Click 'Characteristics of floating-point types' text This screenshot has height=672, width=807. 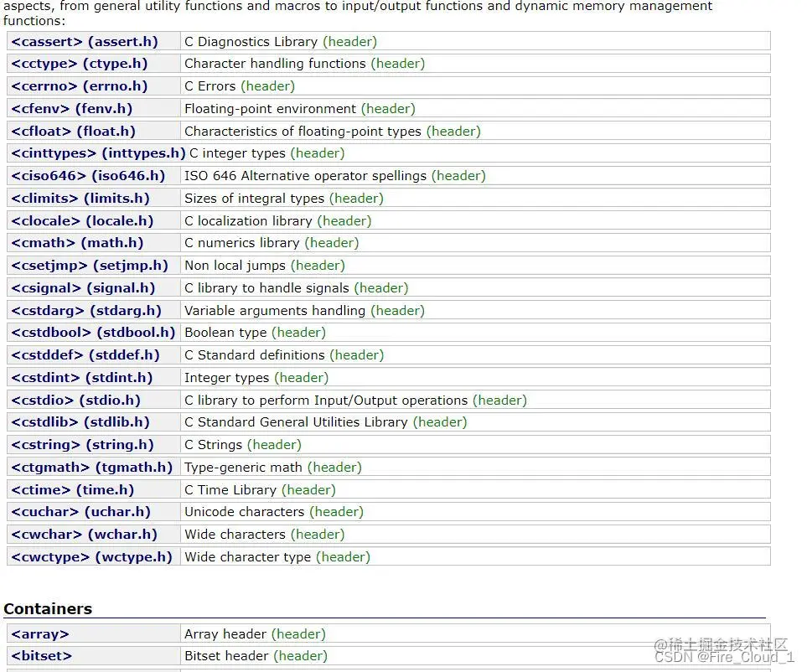pyautogui.click(x=303, y=132)
